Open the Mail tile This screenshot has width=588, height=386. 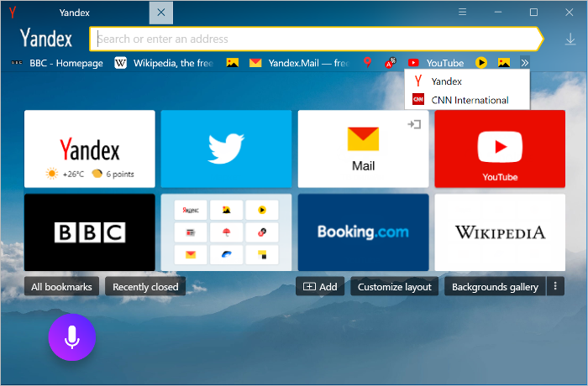coord(363,149)
